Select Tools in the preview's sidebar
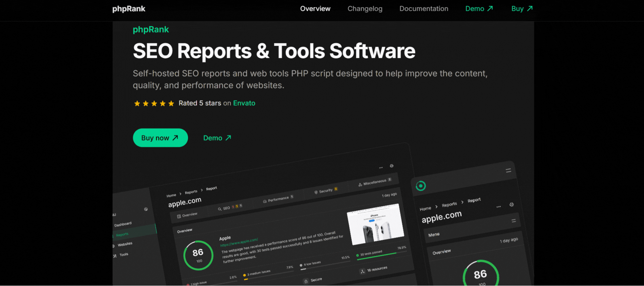644x286 pixels. click(x=124, y=254)
